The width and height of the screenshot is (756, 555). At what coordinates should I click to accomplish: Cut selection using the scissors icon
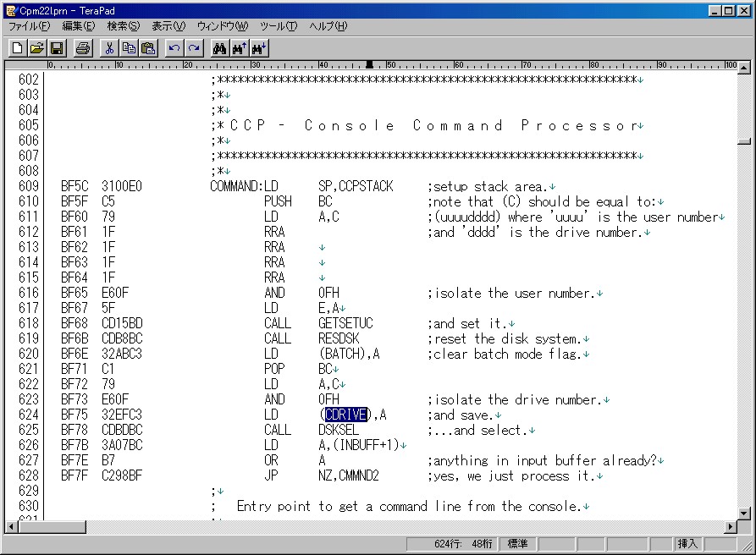tap(109, 48)
